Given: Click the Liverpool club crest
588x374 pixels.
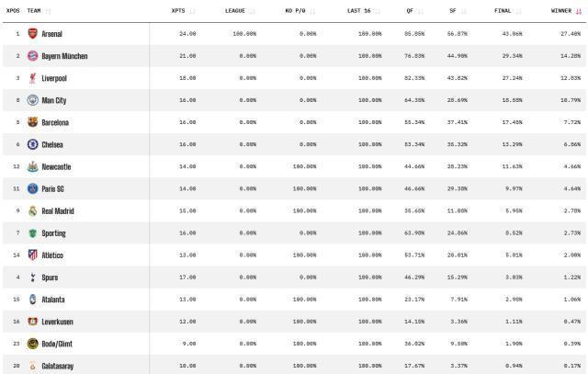Looking at the screenshot, I should tap(33, 78).
